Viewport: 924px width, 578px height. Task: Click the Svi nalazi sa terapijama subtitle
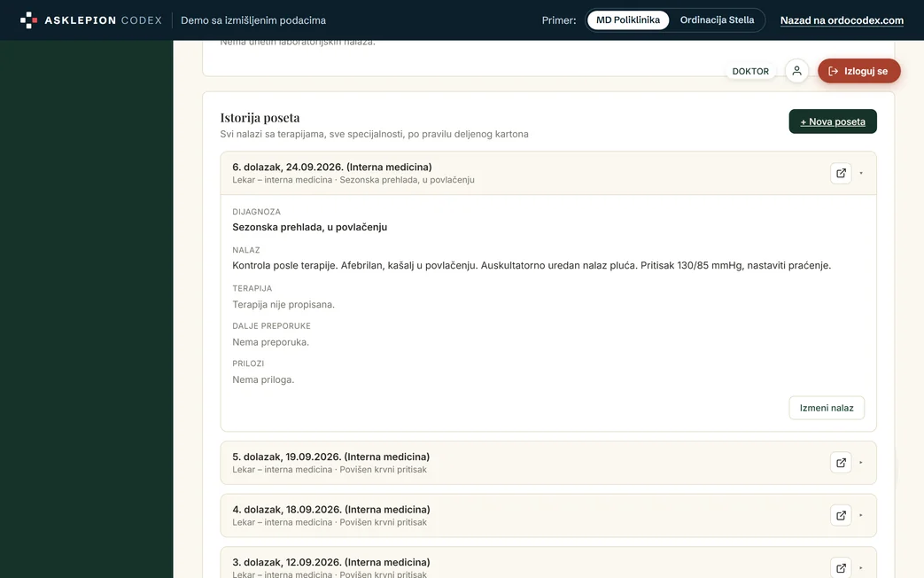click(374, 134)
